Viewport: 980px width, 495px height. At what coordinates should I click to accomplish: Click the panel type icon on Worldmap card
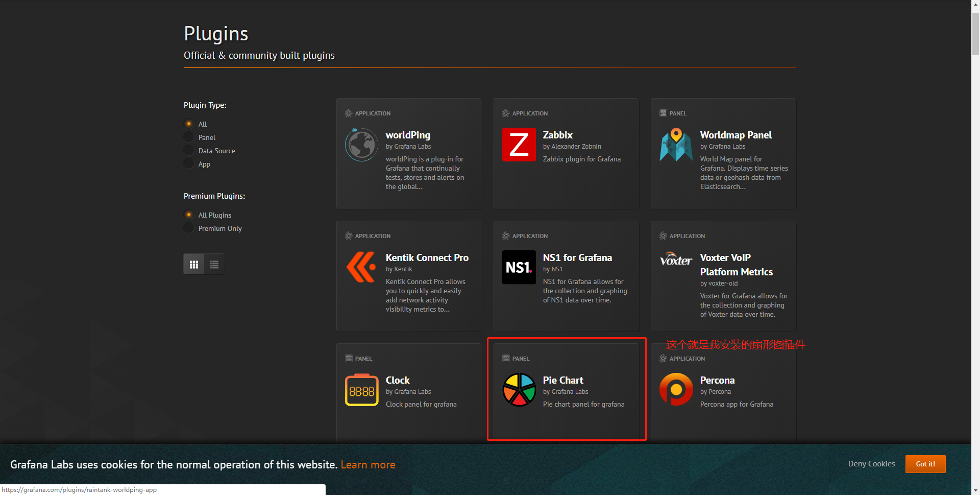pyautogui.click(x=663, y=113)
